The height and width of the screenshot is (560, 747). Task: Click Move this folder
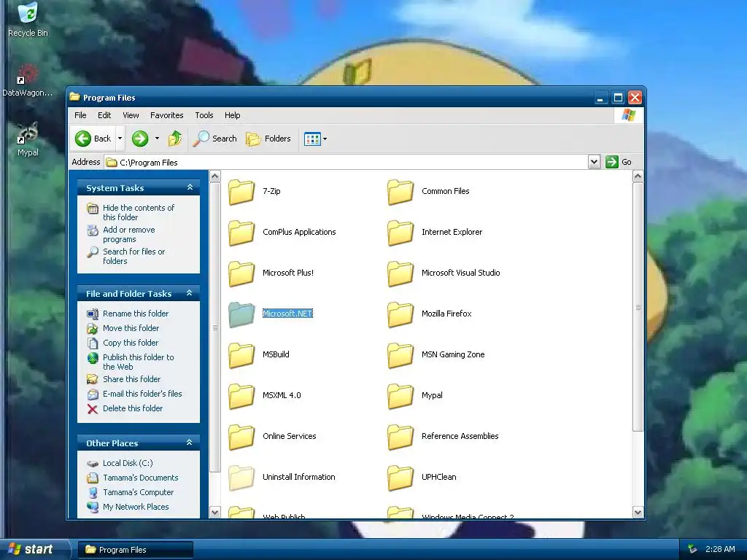tap(131, 328)
